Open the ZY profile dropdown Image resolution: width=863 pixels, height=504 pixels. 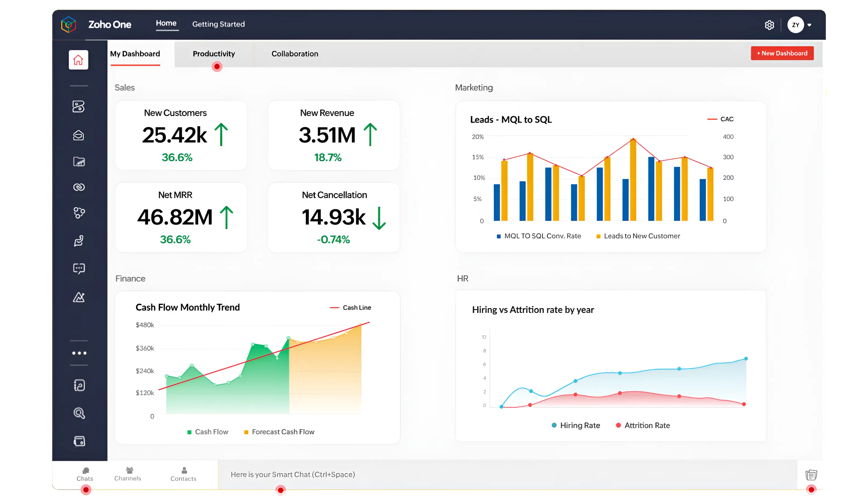coord(799,24)
